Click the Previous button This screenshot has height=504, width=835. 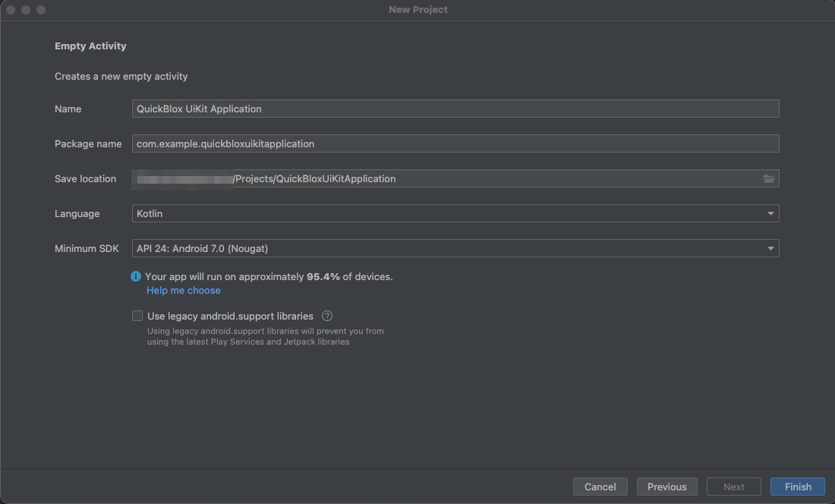pos(666,487)
